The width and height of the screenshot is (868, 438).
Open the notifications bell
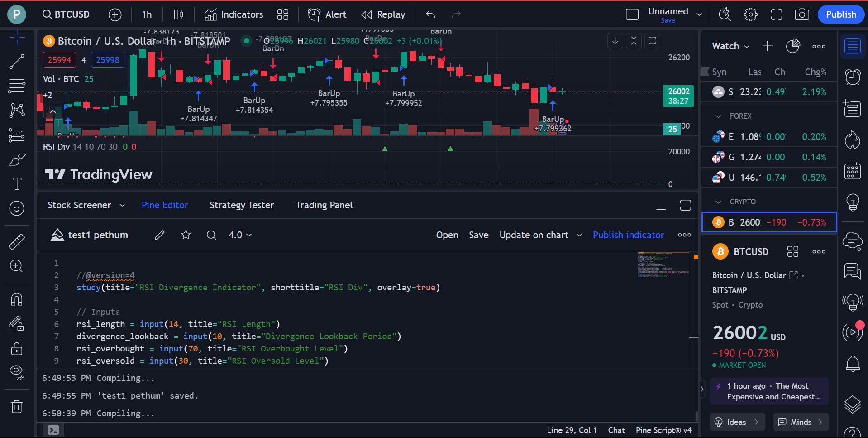coord(853,364)
